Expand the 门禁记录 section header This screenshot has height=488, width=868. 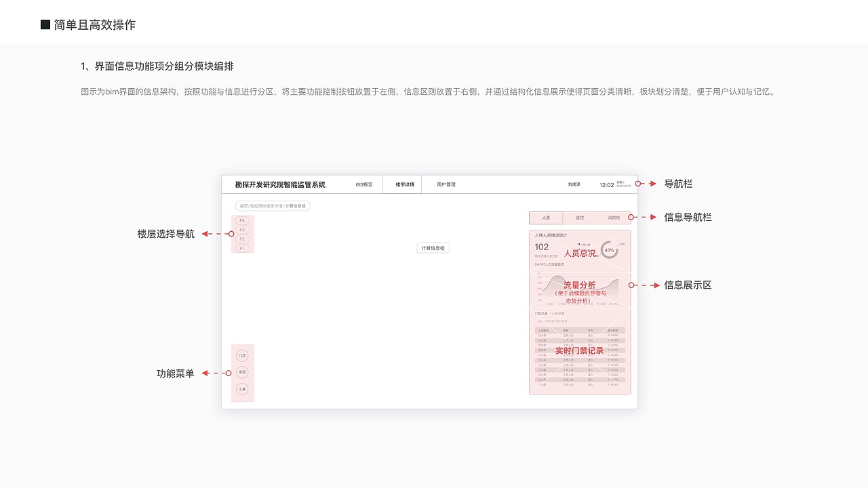click(540, 314)
